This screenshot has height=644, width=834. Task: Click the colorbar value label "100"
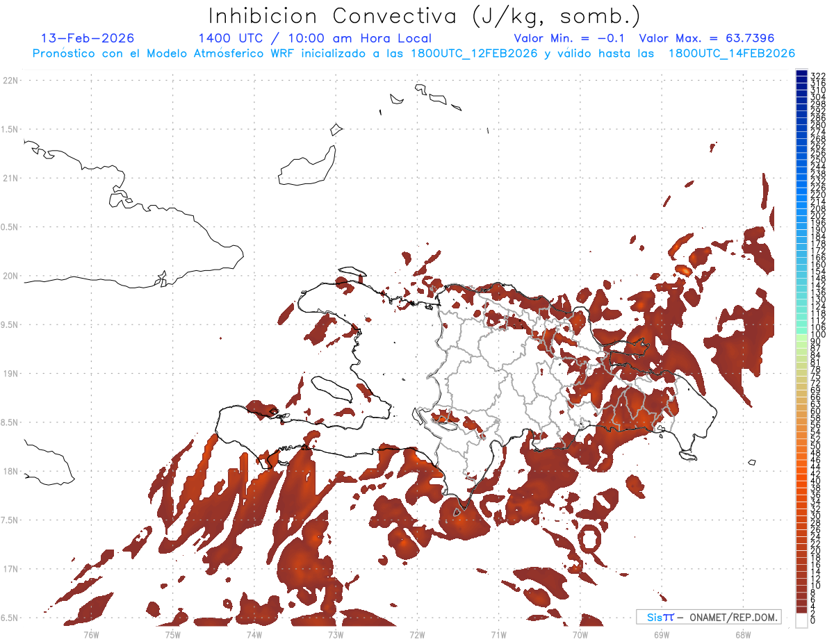(x=818, y=335)
